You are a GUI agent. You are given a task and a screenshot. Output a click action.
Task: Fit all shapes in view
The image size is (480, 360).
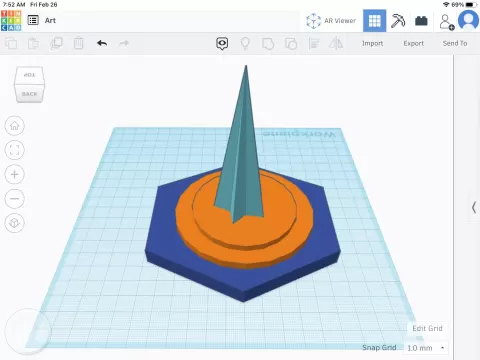point(14,150)
